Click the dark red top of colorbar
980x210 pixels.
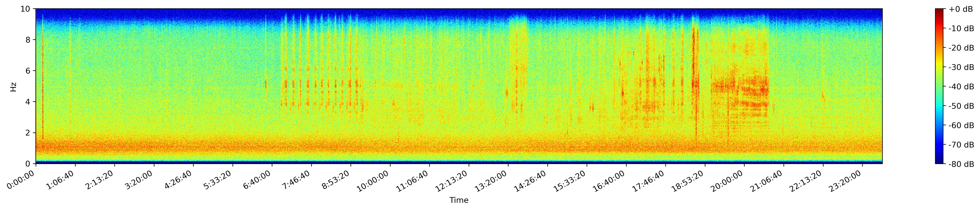[x=939, y=10]
